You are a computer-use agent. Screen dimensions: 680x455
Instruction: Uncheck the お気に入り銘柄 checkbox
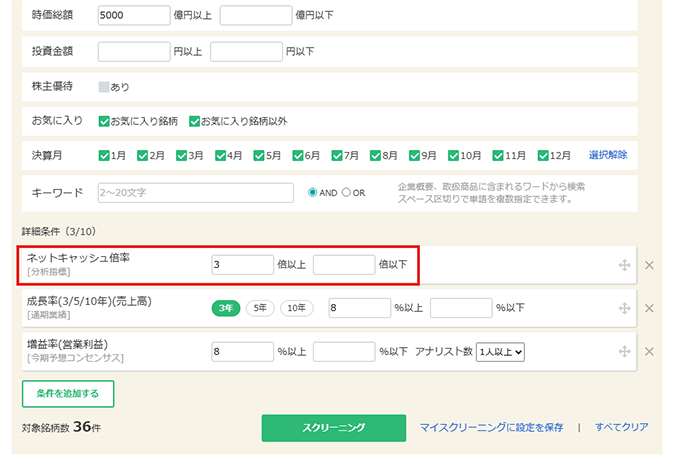(104, 121)
